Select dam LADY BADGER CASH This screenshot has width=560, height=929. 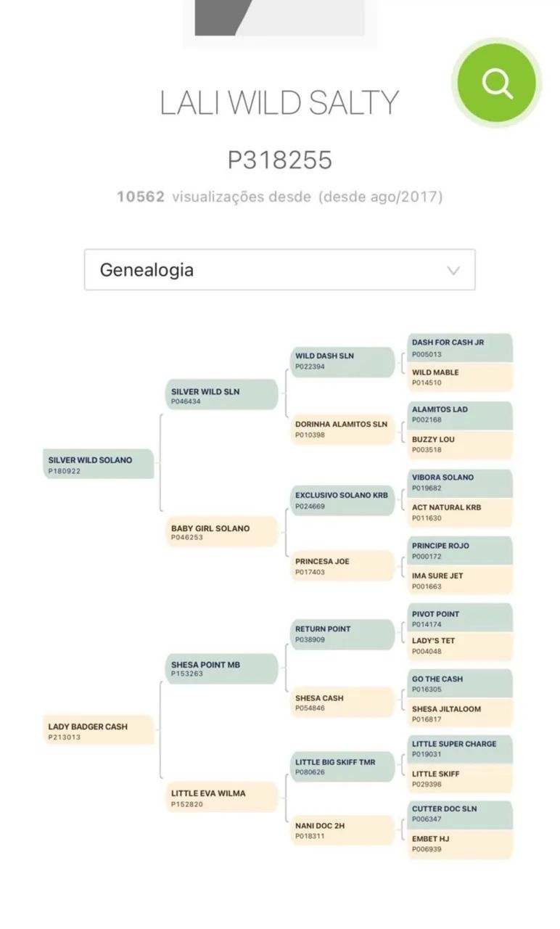[x=98, y=731]
